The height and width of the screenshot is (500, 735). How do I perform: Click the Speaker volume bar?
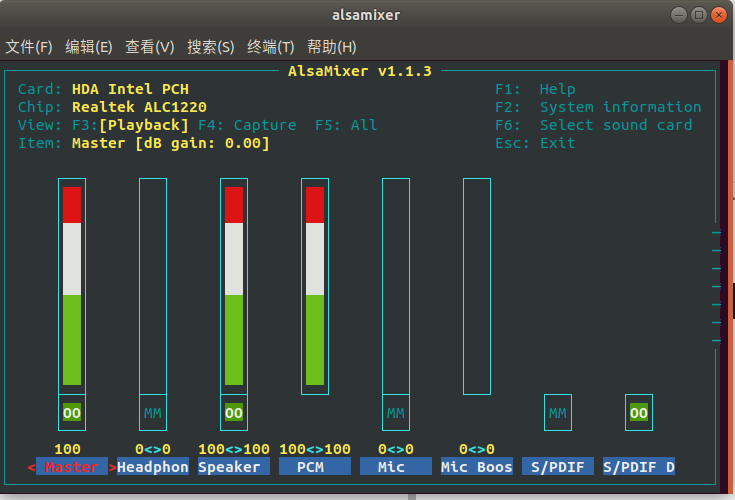(234, 286)
